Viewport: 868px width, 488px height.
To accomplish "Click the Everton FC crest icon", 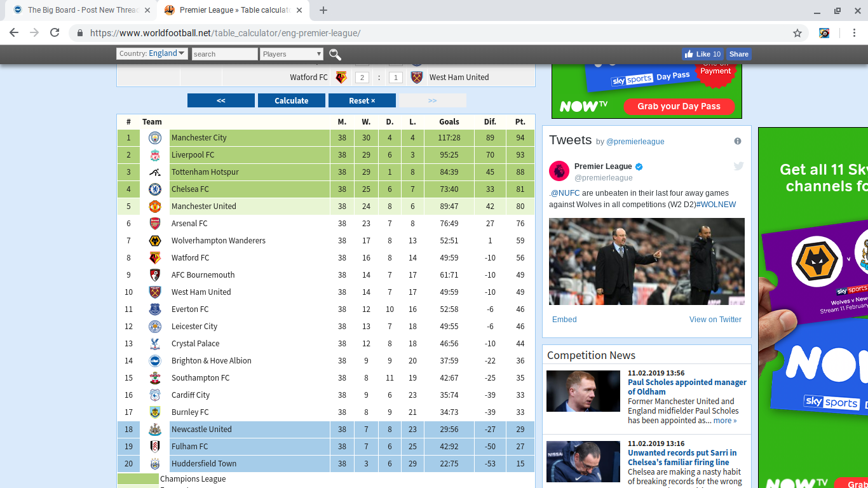I will click(155, 309).
